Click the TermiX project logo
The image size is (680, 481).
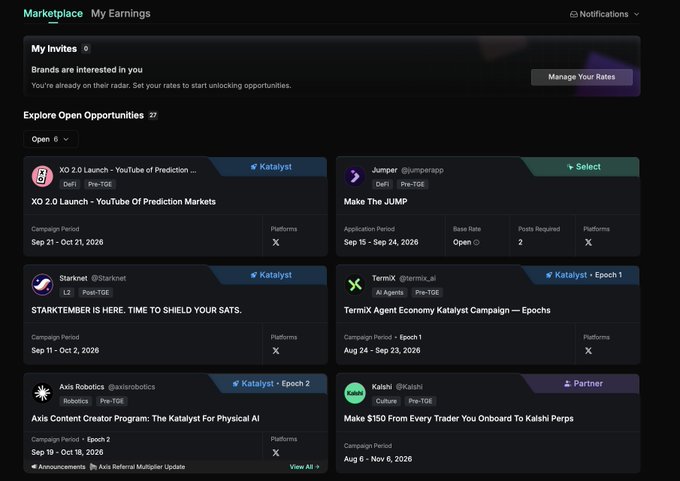pos(355,285)
